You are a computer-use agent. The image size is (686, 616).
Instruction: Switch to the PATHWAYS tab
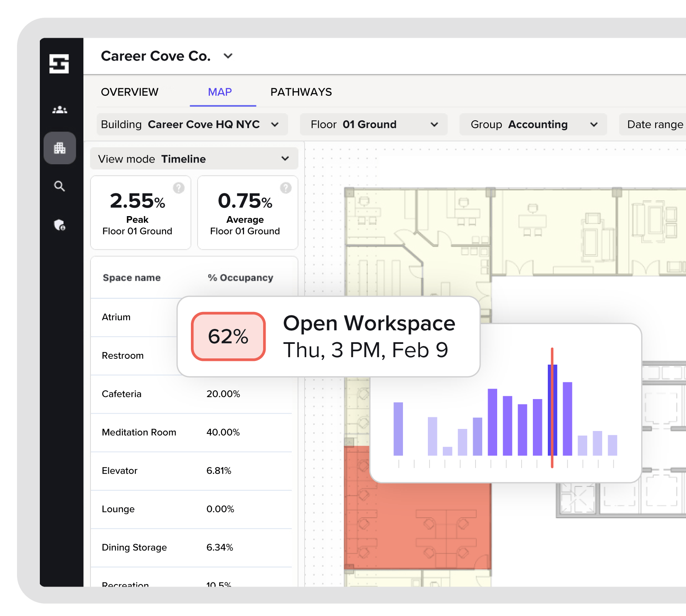point(301,92)
